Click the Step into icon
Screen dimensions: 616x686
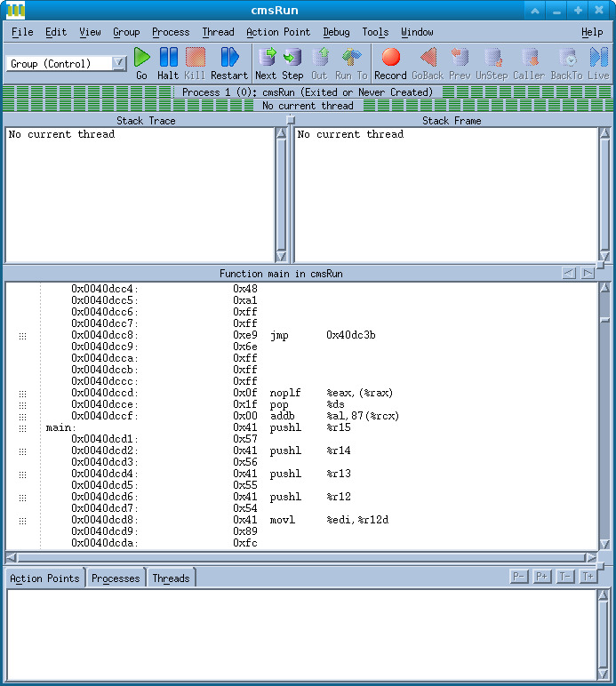coord(292,63)
